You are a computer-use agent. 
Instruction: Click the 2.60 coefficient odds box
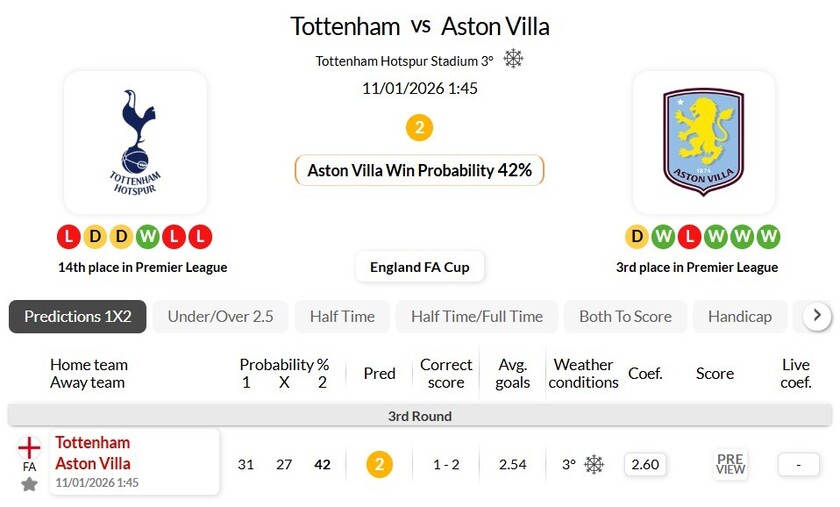click(x=645, y=464)
